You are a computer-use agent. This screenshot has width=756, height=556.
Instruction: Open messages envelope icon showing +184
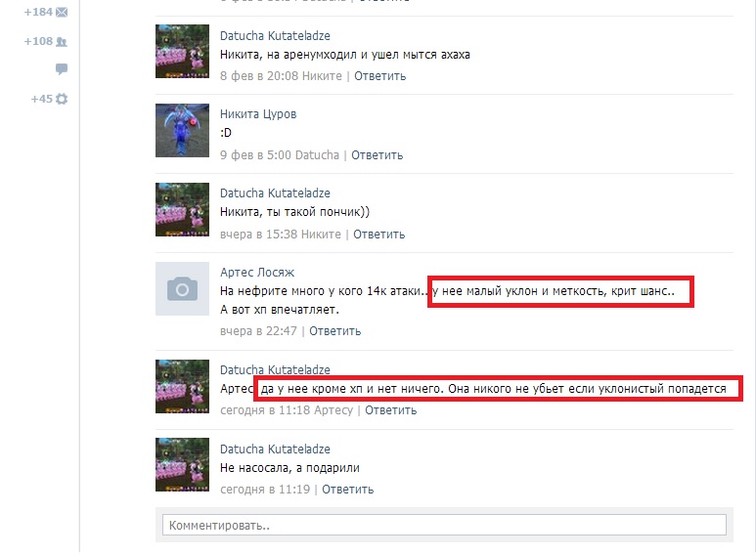click(62, 13)
